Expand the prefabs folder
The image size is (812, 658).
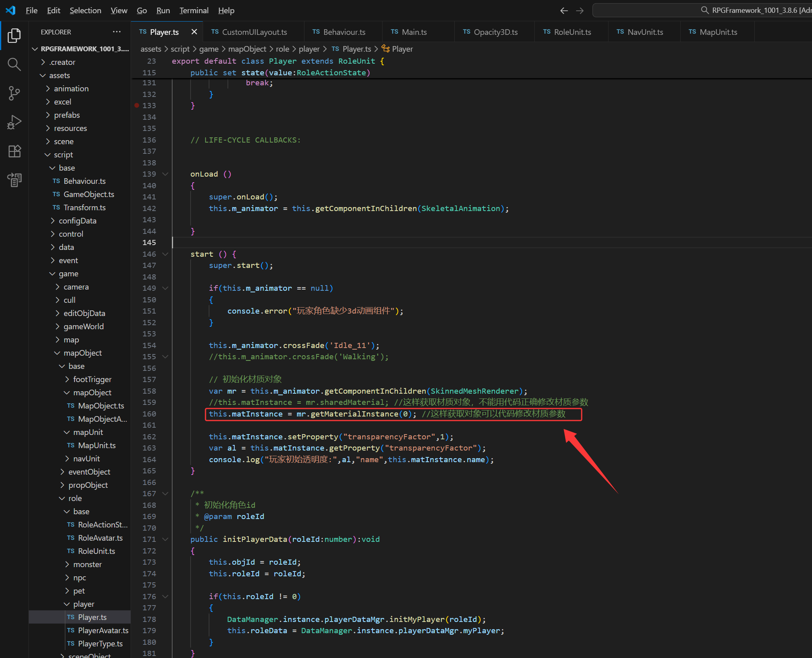67,115
